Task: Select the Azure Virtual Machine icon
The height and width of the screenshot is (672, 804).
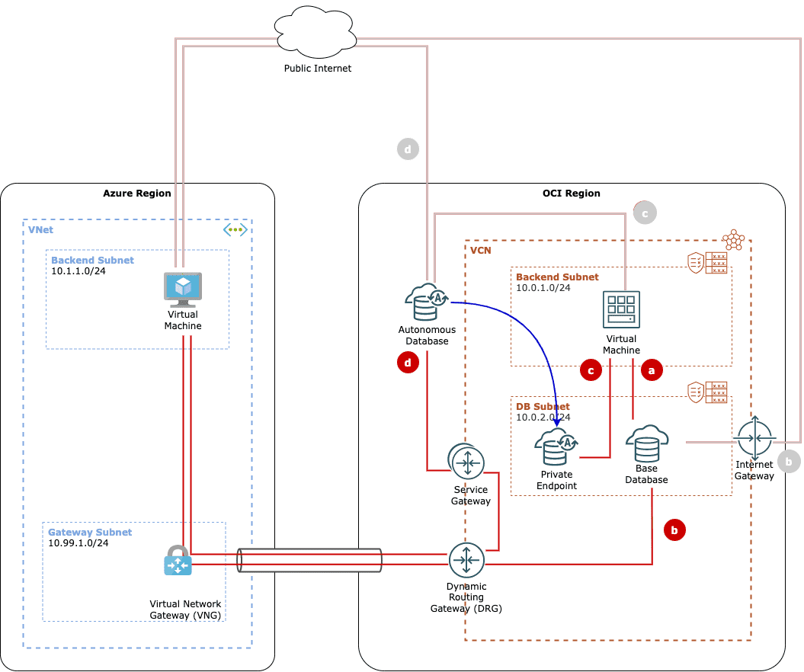Action: click(183, 290)
